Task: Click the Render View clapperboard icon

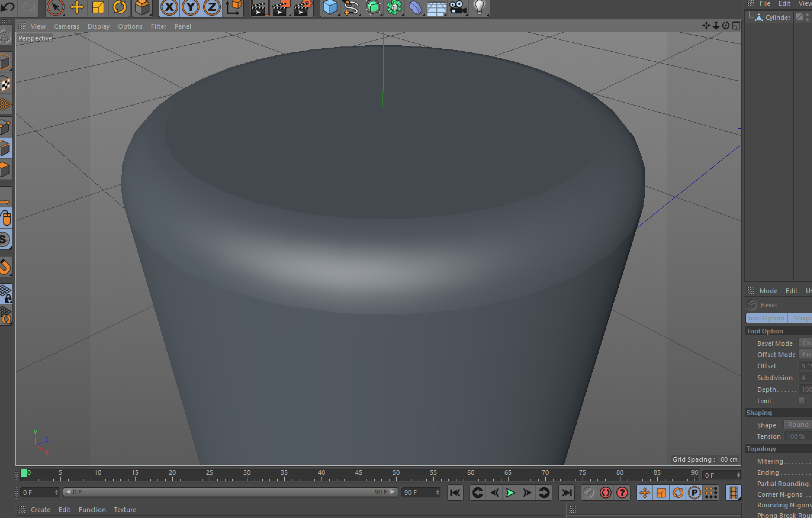Action: pos(259,8)
